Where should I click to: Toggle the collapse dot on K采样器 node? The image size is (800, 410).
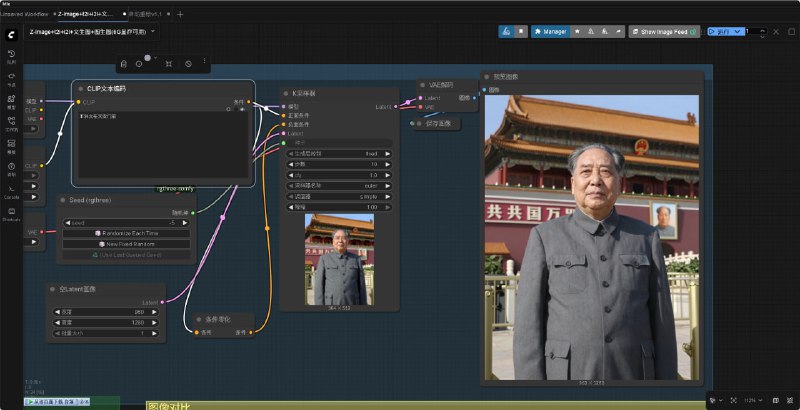286,93
